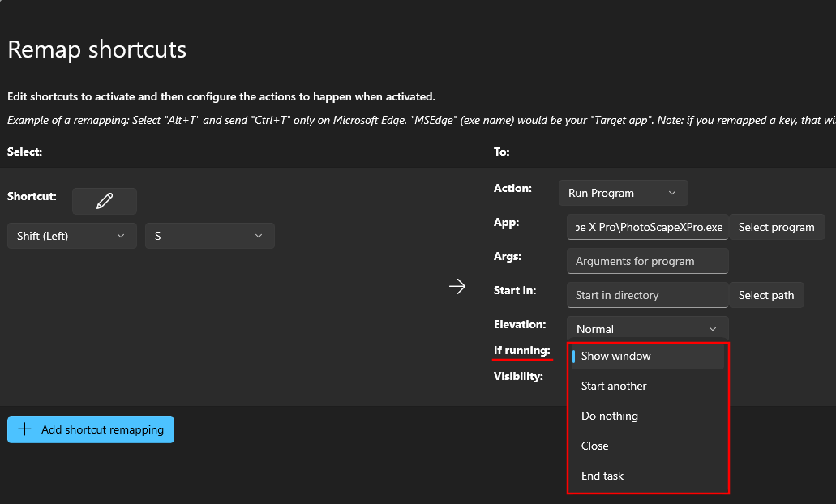836x504 pixels.
Task: Click the App path field with PhotoScapeXPro.exe
Action: pyautogui.click(x=647, y=227)
